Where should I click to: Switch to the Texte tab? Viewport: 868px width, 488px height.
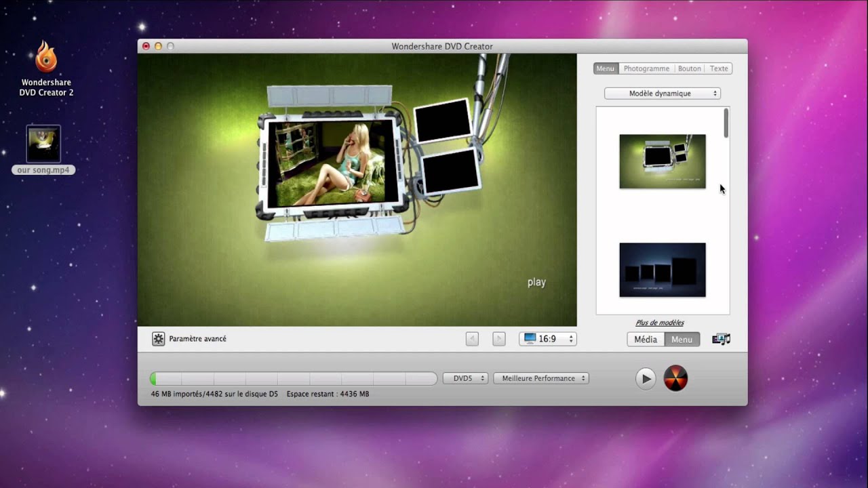coord(719,68)
